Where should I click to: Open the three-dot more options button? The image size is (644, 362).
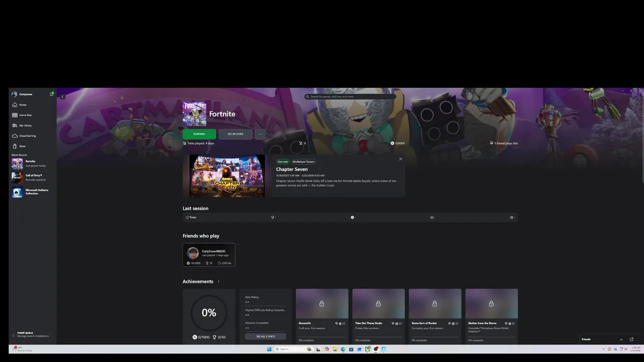(x=260, y=134)
